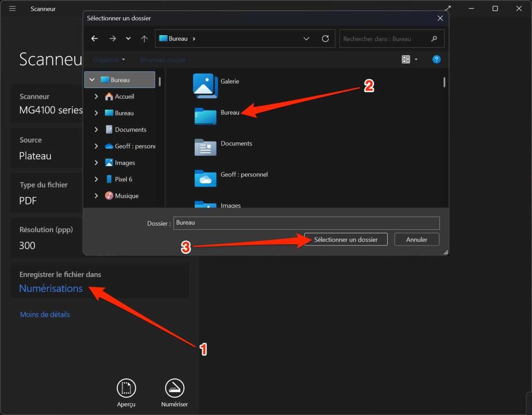Click Bureau breadcrumb in address bar
The width and height of the screenshot is (532, 415).
tap(178, 39)
